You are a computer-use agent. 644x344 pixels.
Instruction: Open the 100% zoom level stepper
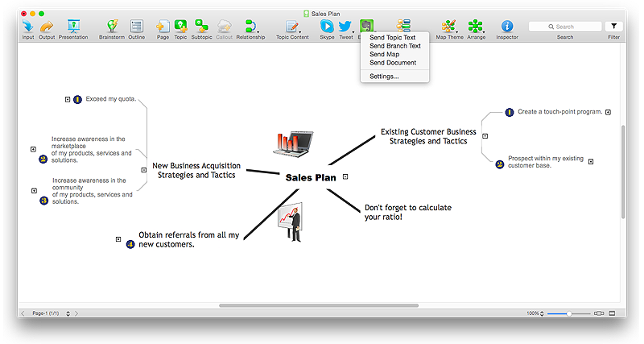pos(542,313)
